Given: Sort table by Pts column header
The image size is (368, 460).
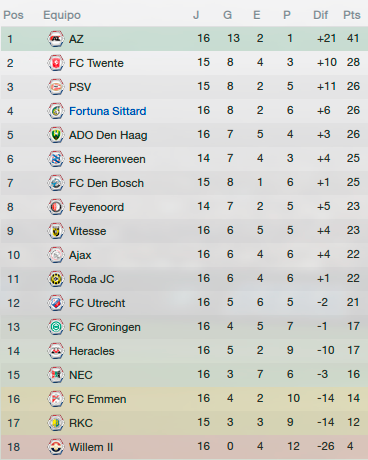Looking at the screenshot, I should click(352, 15).
